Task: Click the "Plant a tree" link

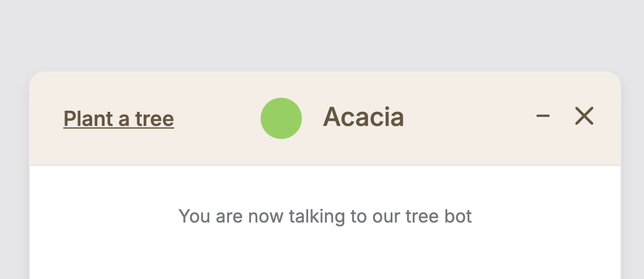Action: (119, 119)
